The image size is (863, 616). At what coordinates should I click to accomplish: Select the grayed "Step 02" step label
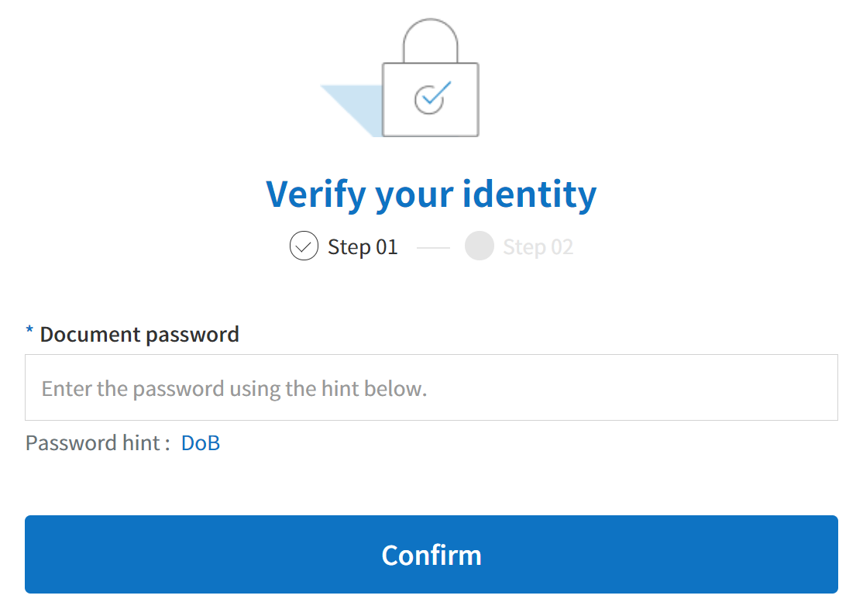[x=538, y=247]
